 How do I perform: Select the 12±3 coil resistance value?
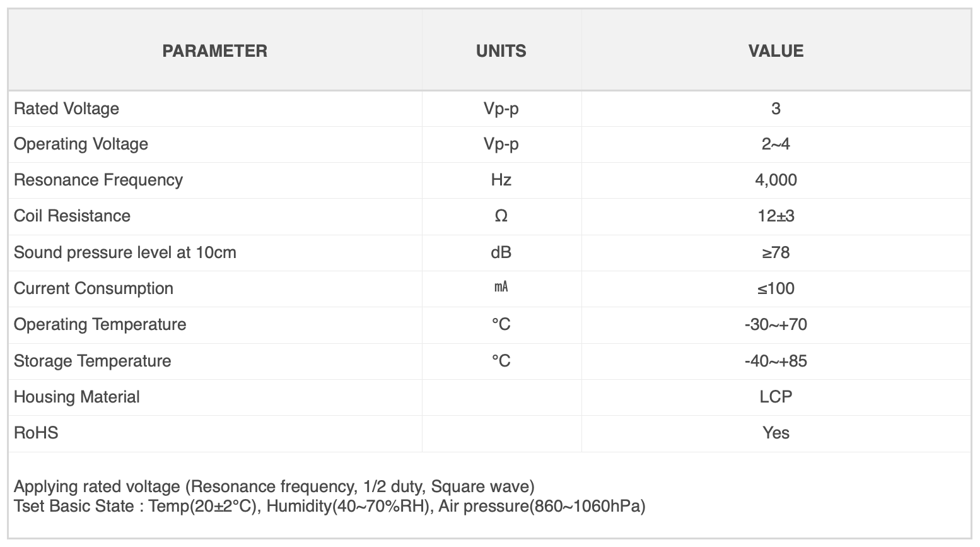click(x=776, y=216)
